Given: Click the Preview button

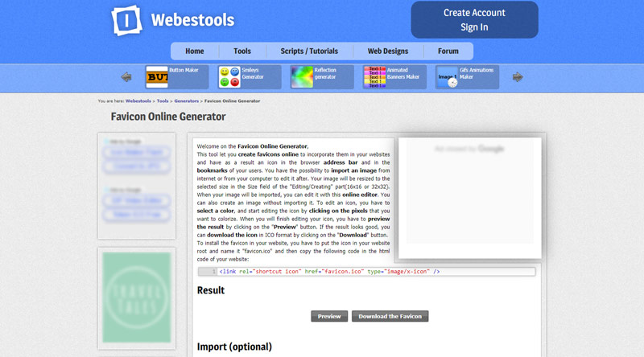Looking at the screenshot, I should pyautogui.click(x=329, y=316).
